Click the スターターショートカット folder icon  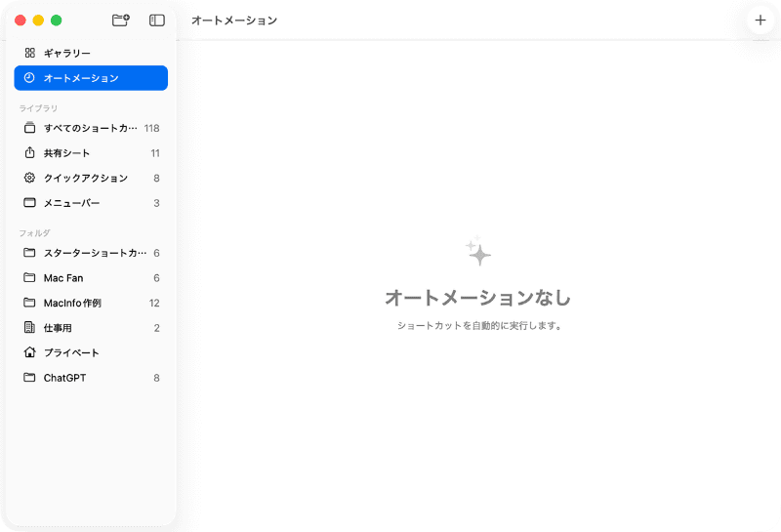(30, 252)
